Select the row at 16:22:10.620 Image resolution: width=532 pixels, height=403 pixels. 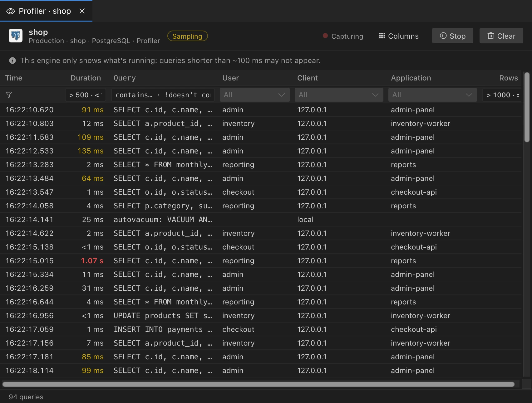[x=261, y=110]
